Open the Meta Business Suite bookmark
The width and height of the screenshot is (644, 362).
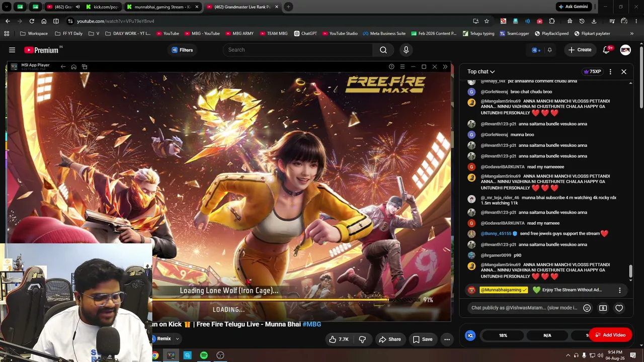pos(384,34)
